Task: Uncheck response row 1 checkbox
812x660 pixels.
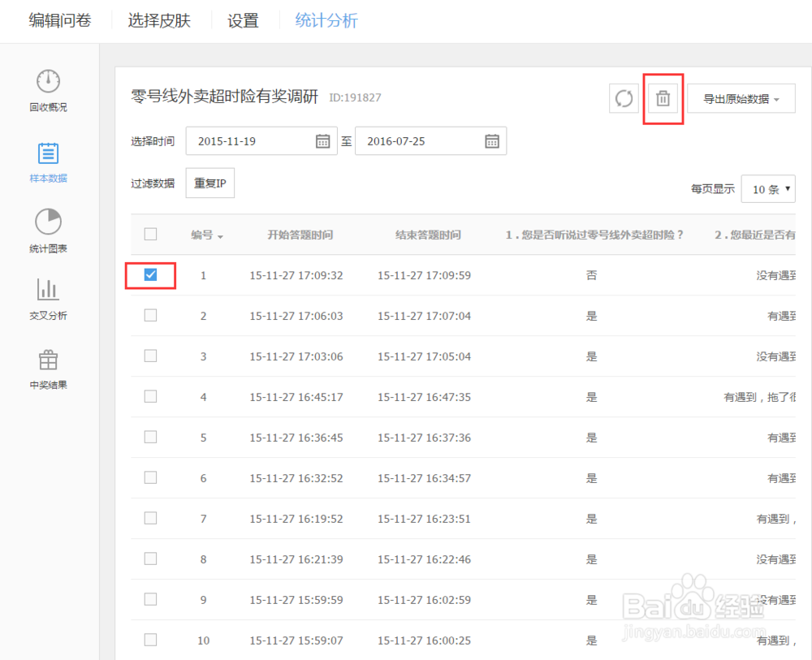Action: pyautogui.click(x=150, y=275)
